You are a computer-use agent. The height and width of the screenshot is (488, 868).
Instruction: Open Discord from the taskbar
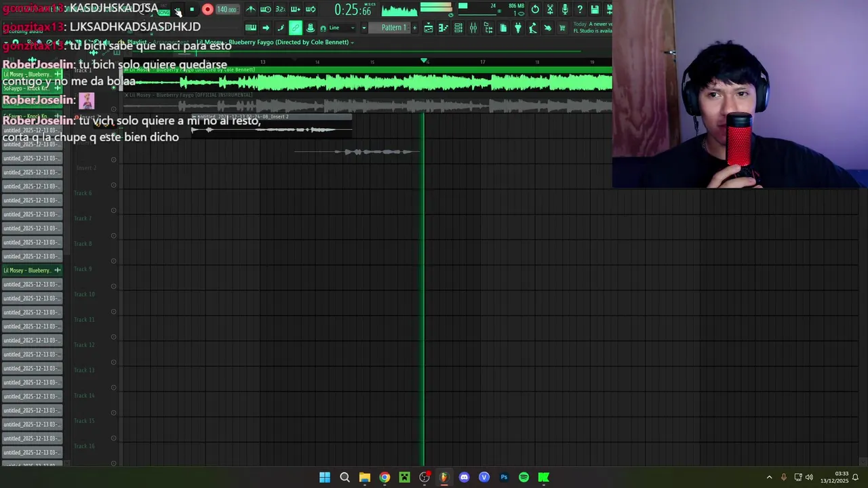click(x=464, y=477)
